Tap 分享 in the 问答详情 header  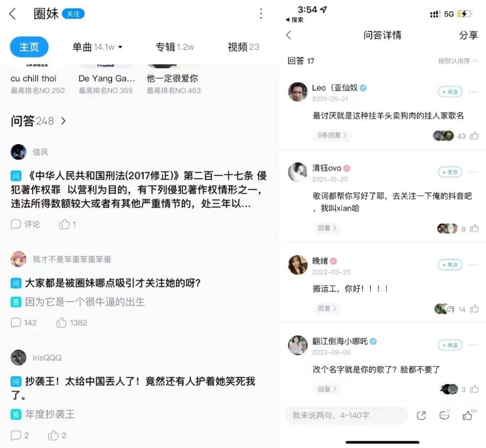pos(468,35)
